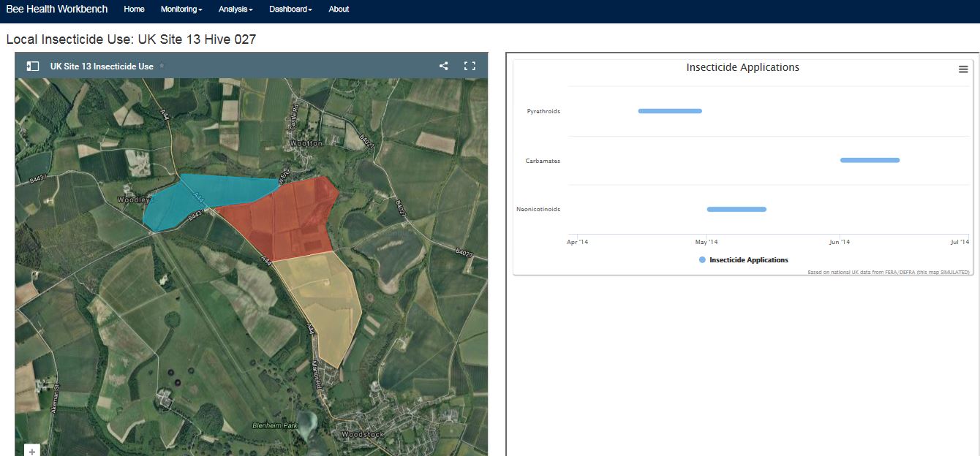Click the May '14 axis tick label

coord(706,242)
